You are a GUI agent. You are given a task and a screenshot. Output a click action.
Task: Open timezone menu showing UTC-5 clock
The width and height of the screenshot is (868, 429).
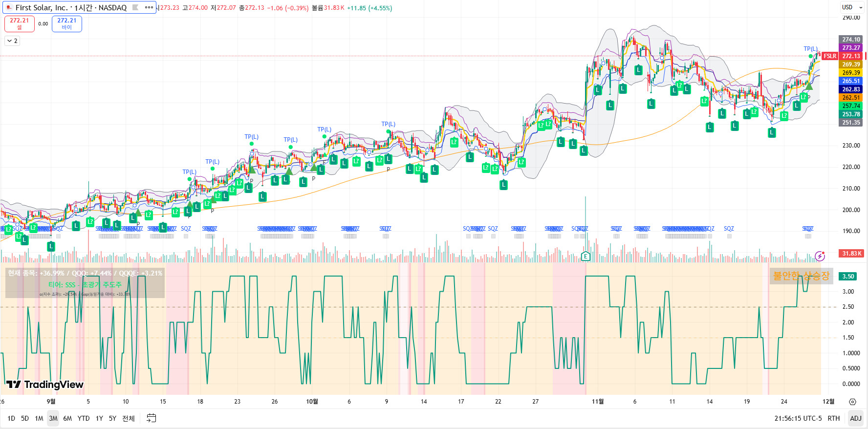click(x=798, y=418)
